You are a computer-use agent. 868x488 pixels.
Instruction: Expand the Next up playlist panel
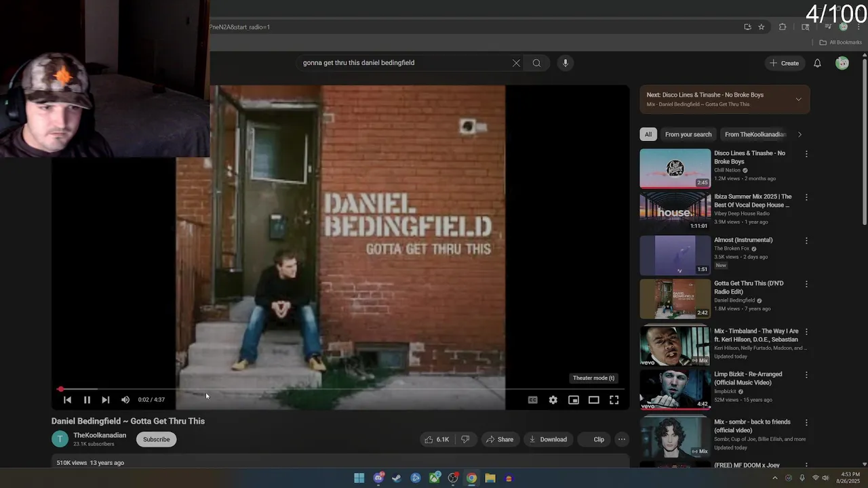click(798, 100)
